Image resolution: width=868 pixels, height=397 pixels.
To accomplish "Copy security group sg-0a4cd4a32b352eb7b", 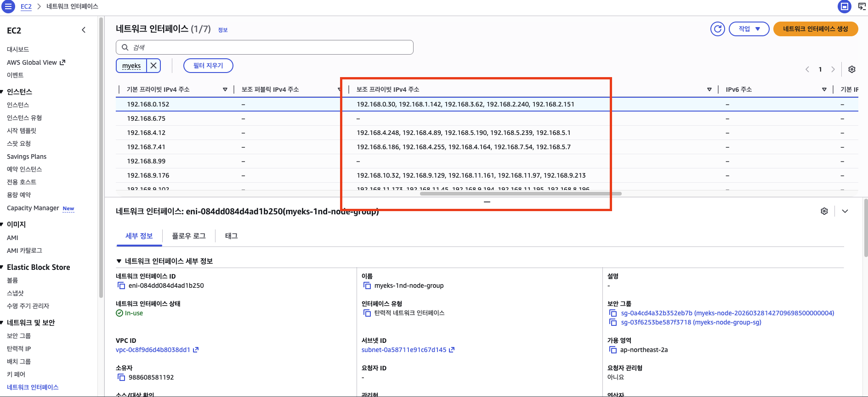I will 613,313.
